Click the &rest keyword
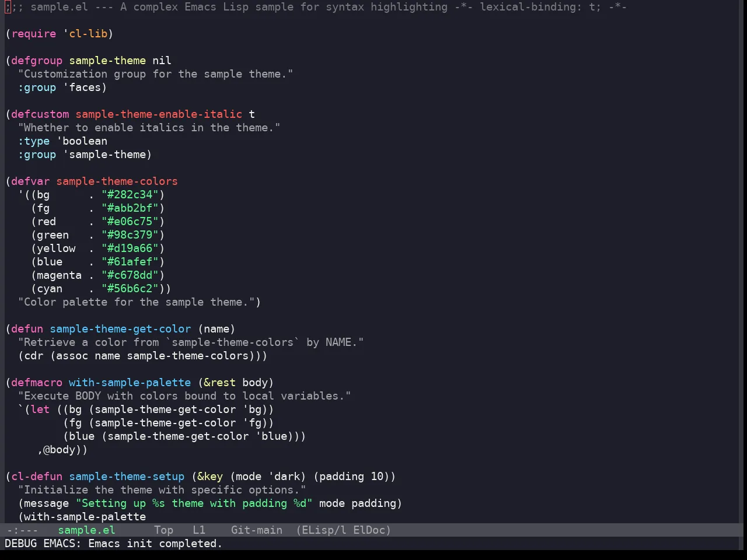This screenshot has width=747, height=560. [219, 382]
